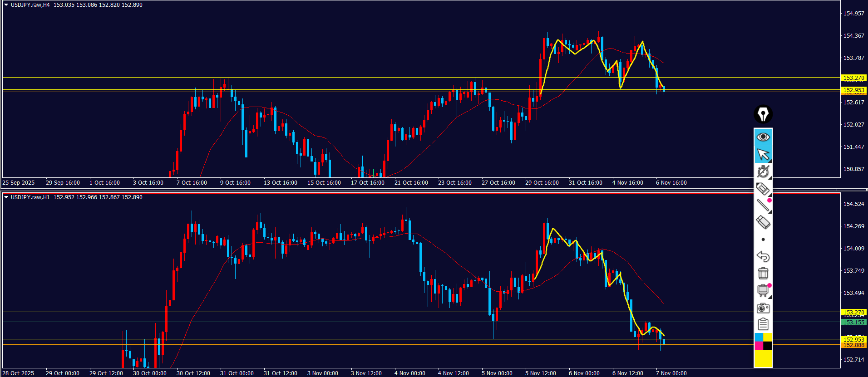Open the clipboard icon in the toolbar
Image resolution: width=868 pixels, height=377 pixels.
pos(763,324)
